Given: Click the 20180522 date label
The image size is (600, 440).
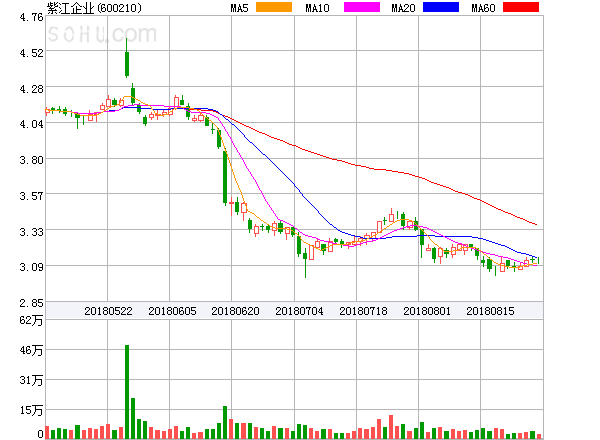Looking at the screenshot, I should coord(108,311).
